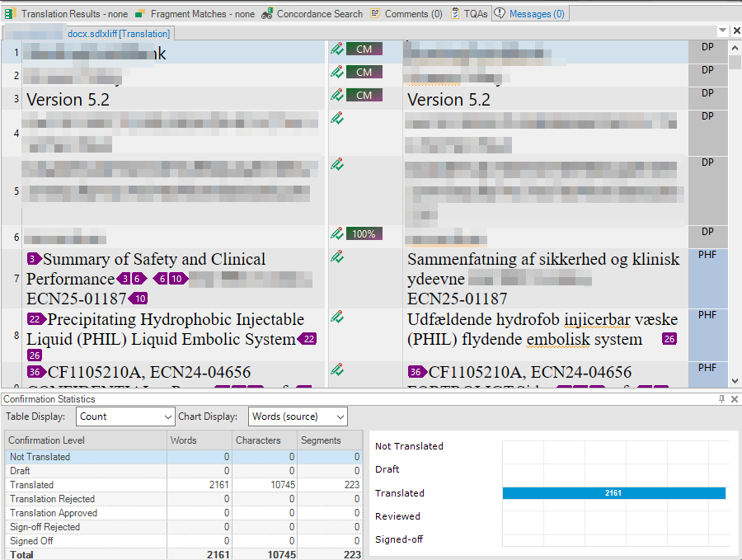The width and height of the screenshot is (742, 560).
Task: Click status icon of Precipitating Hydrophobic segment
Action: (x=337, y=317)
